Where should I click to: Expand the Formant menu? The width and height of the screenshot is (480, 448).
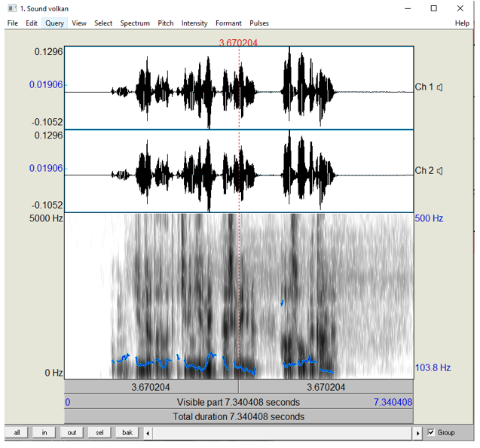click(228, 23)
